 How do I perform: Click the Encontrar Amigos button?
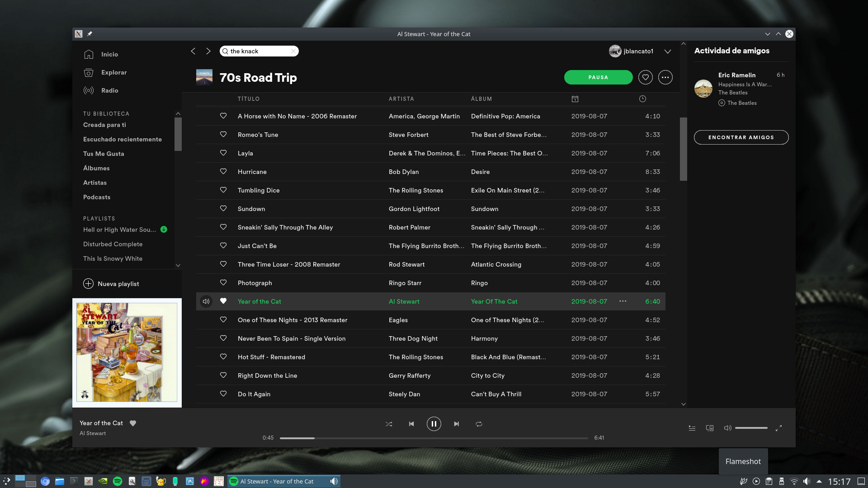point(741,137)
